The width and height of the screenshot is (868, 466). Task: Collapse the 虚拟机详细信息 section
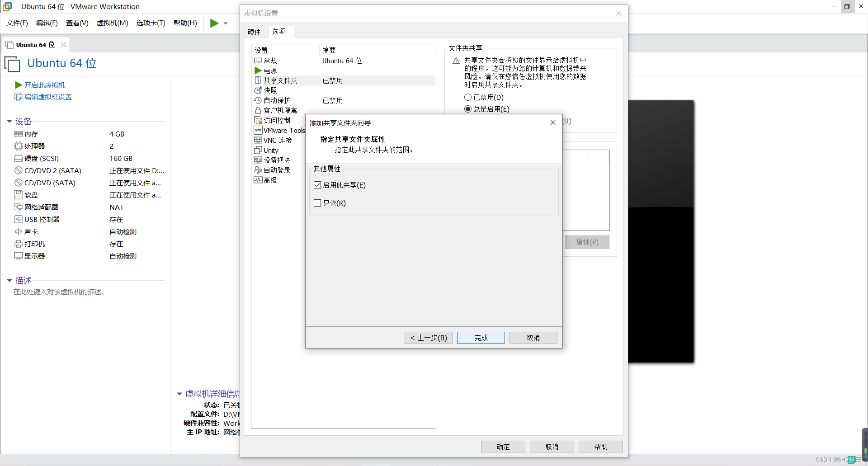tap(179, 394)
